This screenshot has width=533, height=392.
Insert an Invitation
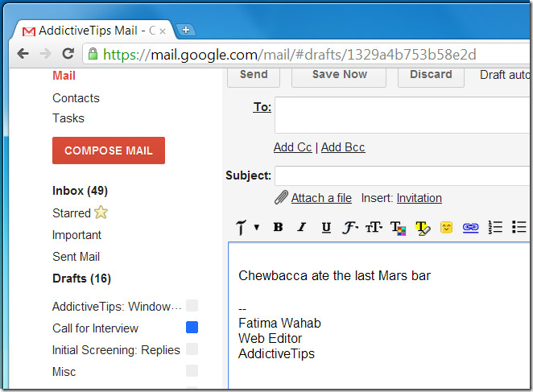[419, 198]
